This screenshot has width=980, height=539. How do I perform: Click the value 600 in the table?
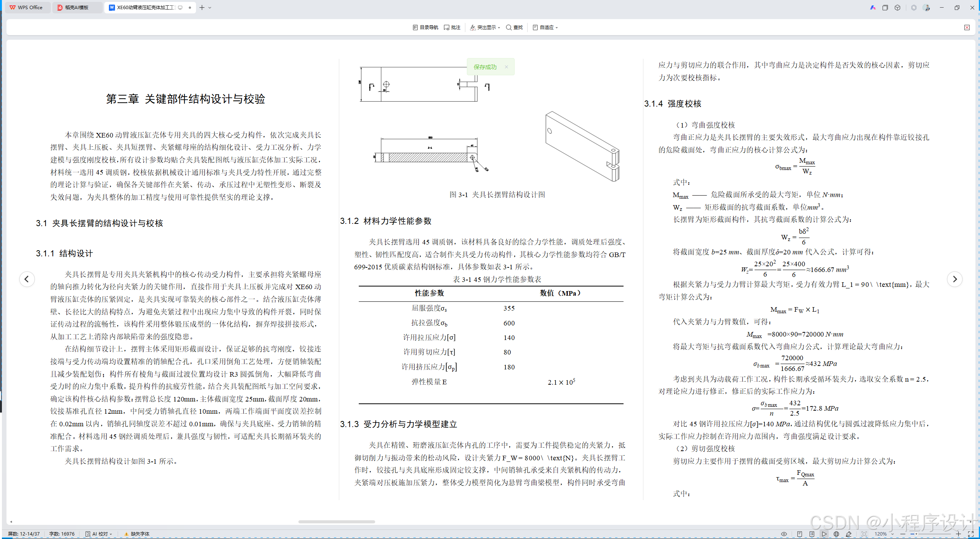click(509, 323)
